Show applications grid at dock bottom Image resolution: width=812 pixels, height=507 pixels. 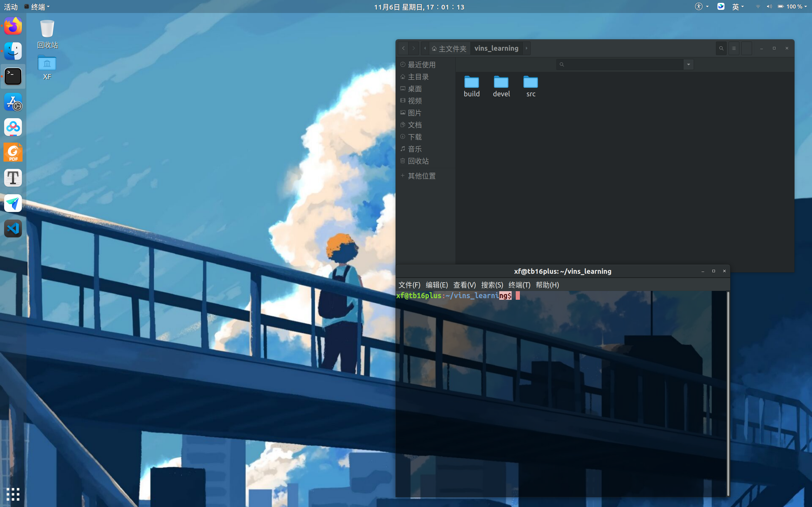click(x=13, y=494)
